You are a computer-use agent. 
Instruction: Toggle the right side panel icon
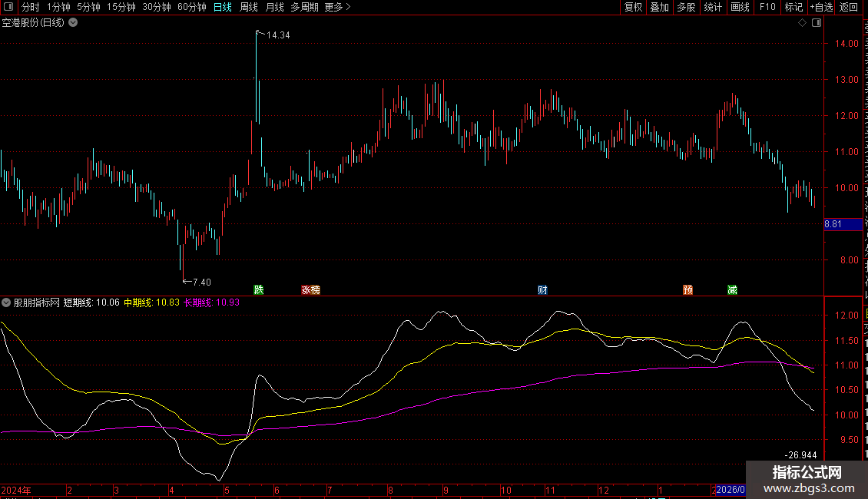(815, 23)
